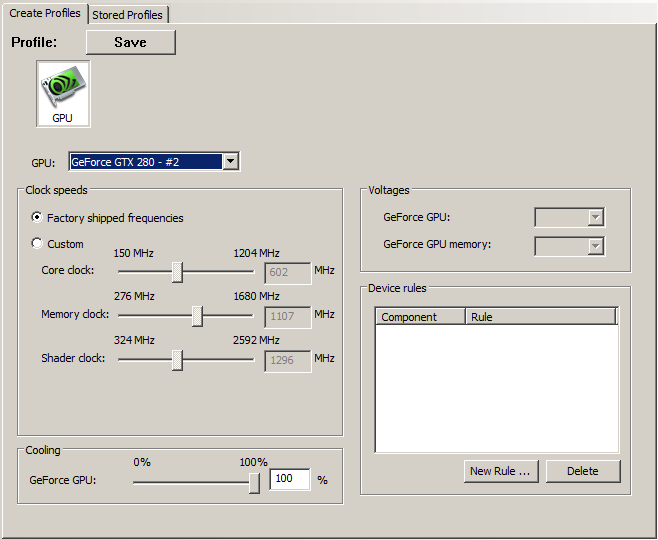Click the Core clock slider handle
The height and width of the screenshot is (540, 658).
[x=178, y=272]
